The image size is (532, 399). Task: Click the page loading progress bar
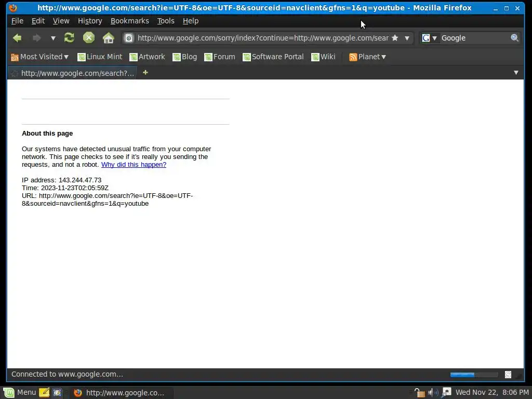tap(474, 375)
